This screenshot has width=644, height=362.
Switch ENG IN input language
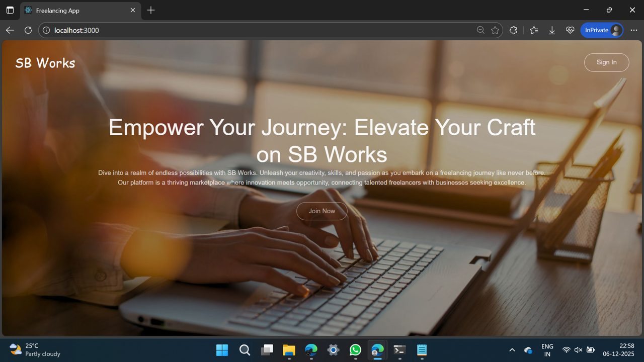coord(547,350)
